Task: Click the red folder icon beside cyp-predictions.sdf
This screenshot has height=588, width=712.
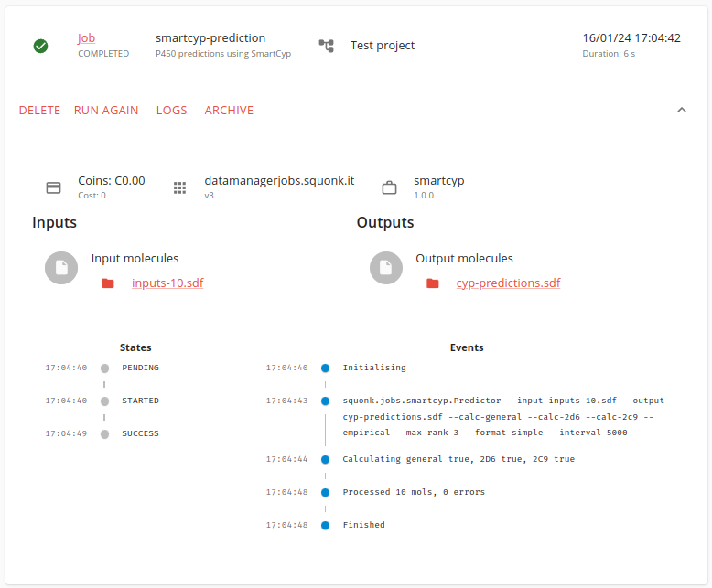Action: click(x=433, y=283)
